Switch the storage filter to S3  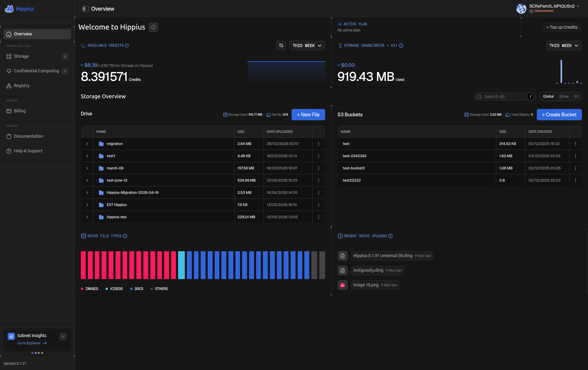pyautogui.click(x=576, y=96)
